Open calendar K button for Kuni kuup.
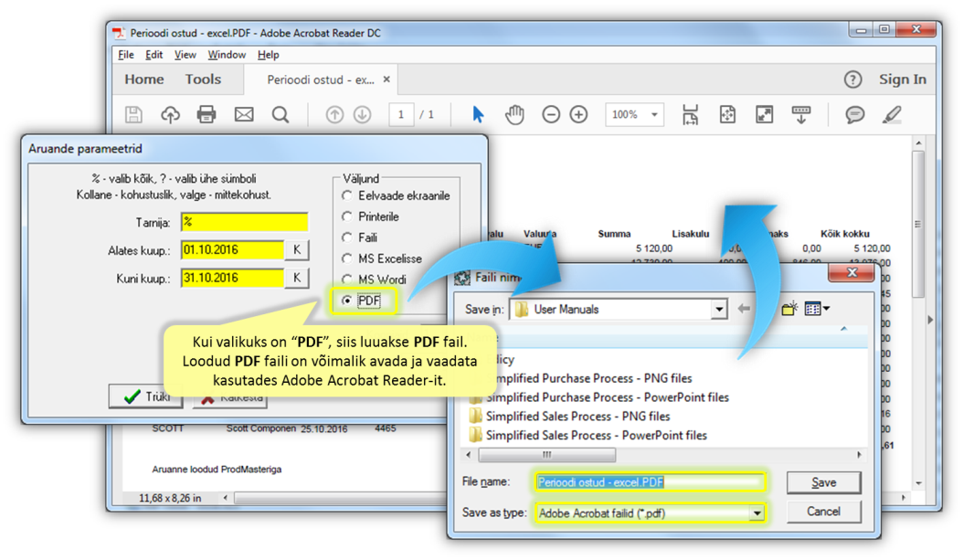963x560 pixels. pos(297,278)
